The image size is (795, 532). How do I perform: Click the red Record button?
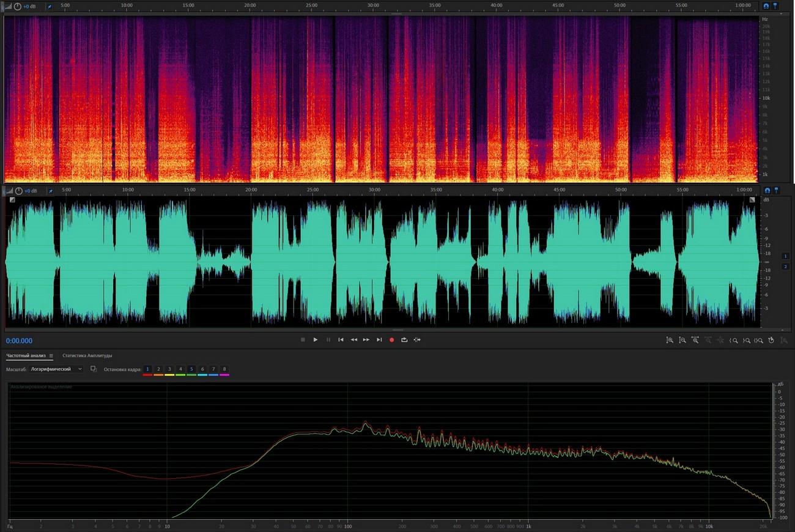click(392, 340)
